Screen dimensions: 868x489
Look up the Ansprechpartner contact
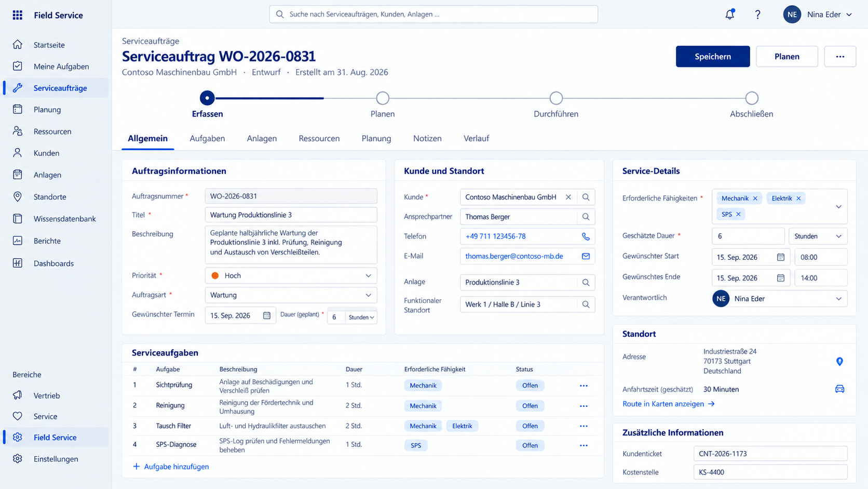click(586, 217)
